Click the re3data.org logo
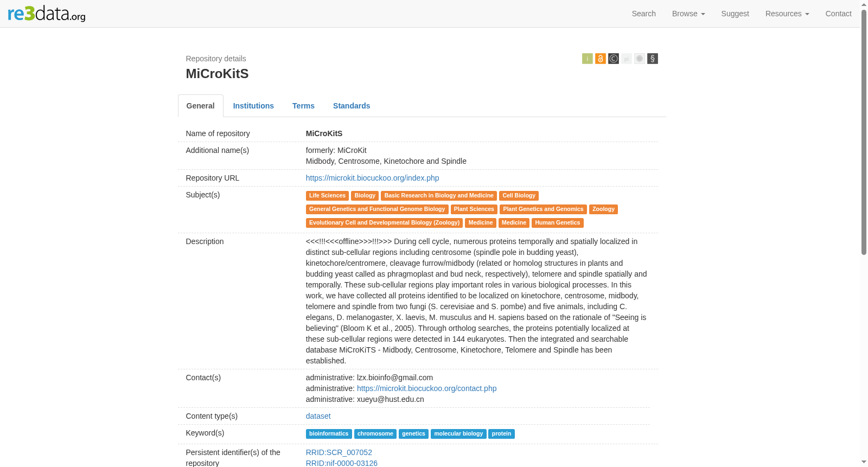This screenshot has height=467, width=868. [47, 14]
